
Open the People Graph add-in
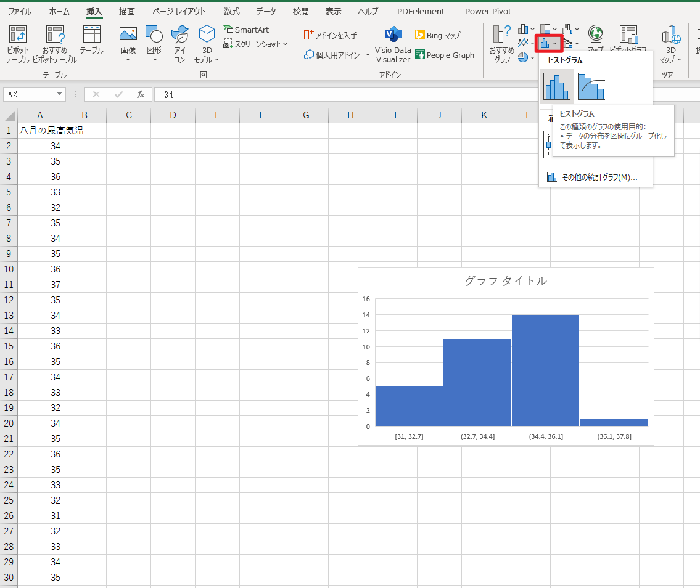445,55
